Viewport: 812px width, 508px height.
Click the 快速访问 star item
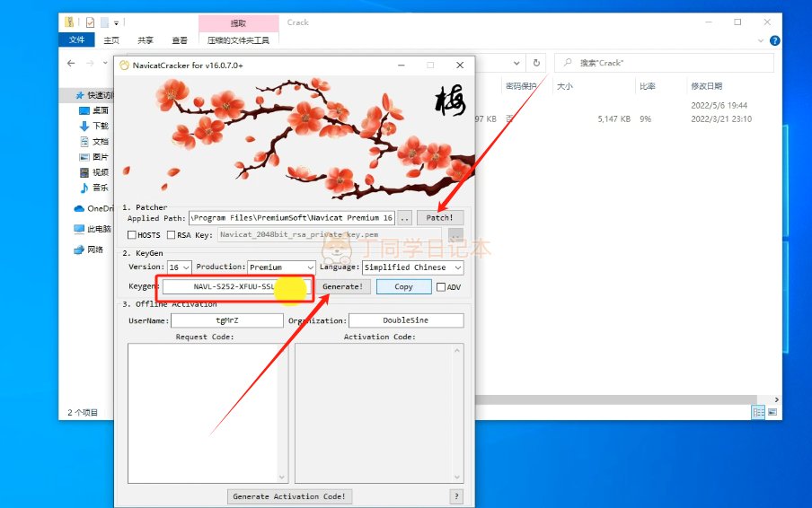click(x=94, y=95)
